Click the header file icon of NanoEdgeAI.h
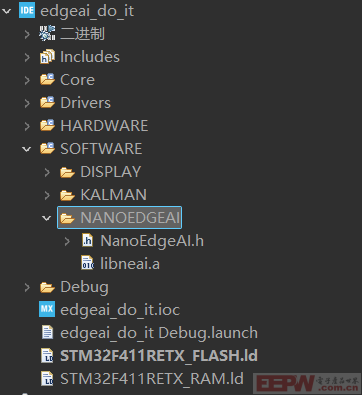This screenshot has width=362, height=395. pyautogui.click(x=87, y=240)
